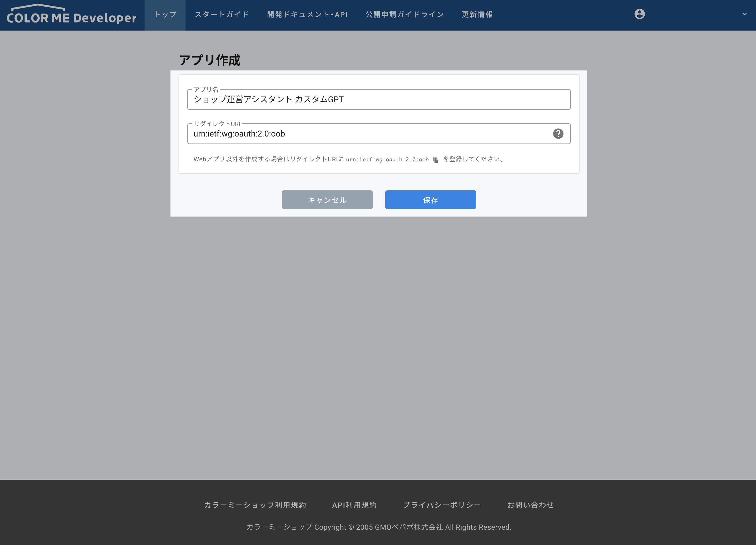Save the app with the 保存 button
The image size is (756, 545).
coord(430,200)
